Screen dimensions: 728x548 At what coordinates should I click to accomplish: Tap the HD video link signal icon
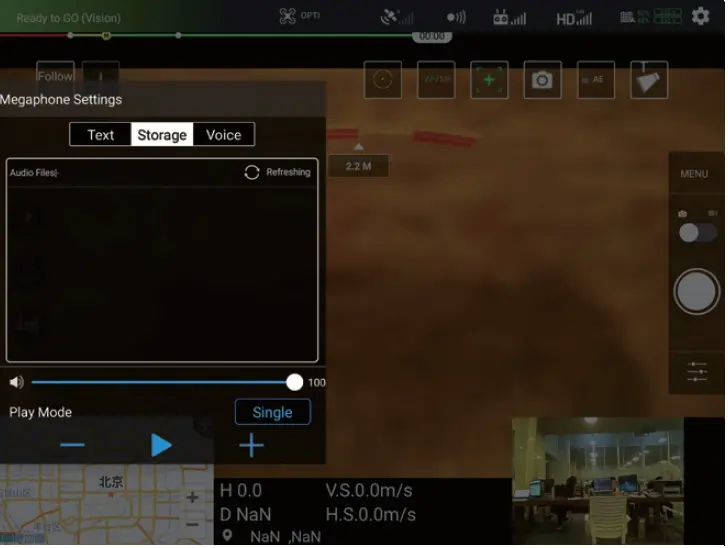tap(573, 17)
